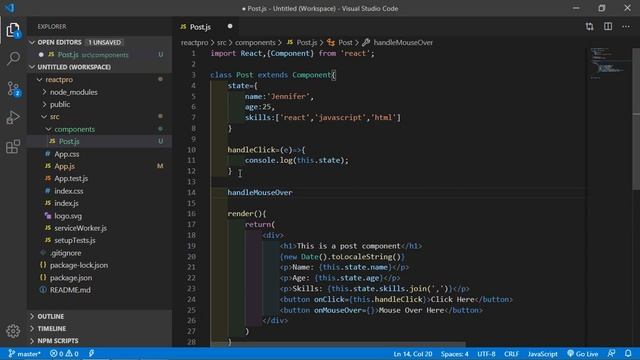
Task: Open the Search view in activity bar
Action: point(13,58)
